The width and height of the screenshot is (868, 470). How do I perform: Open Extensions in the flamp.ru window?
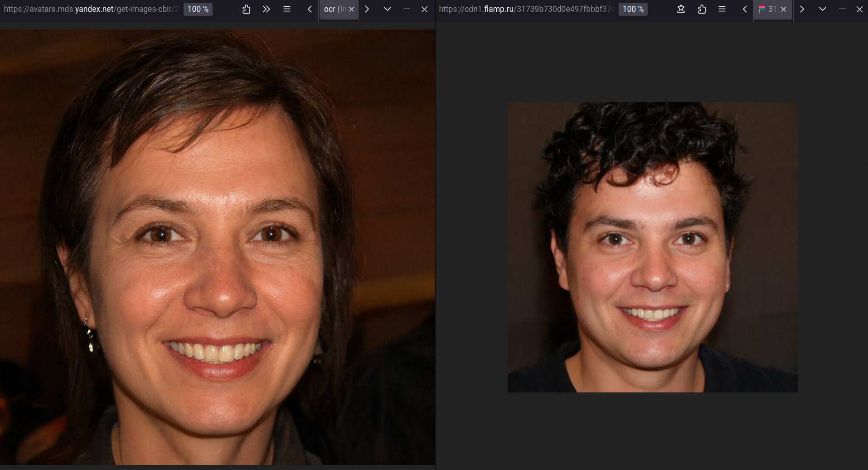(x=702, y=9)
